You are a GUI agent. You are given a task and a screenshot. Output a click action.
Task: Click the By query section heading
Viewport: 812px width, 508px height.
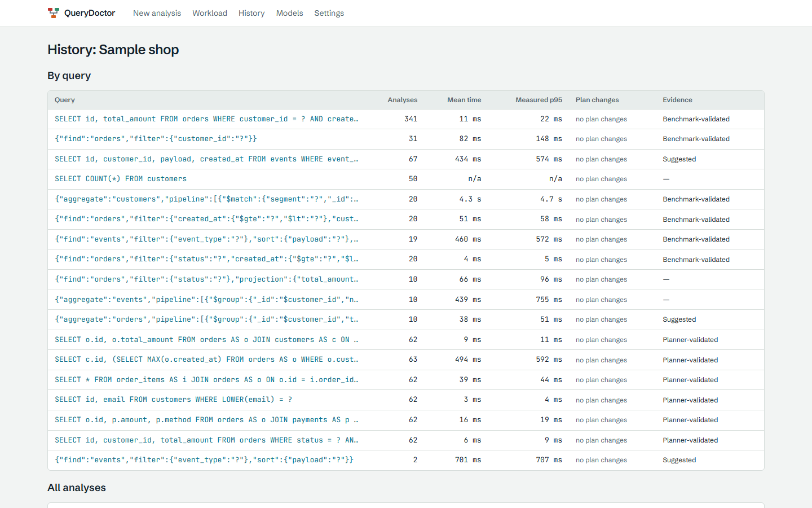(x=69, y=76)
